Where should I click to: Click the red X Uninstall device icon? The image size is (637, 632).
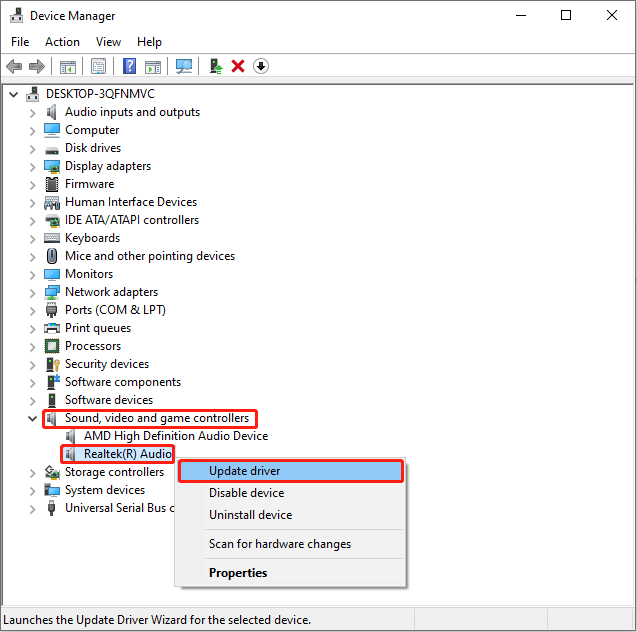[238, 66]
